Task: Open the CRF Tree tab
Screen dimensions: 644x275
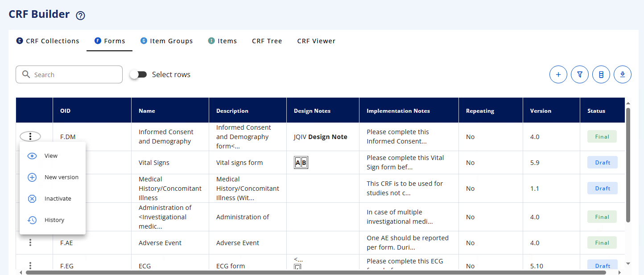Action: tap(267, 41)
